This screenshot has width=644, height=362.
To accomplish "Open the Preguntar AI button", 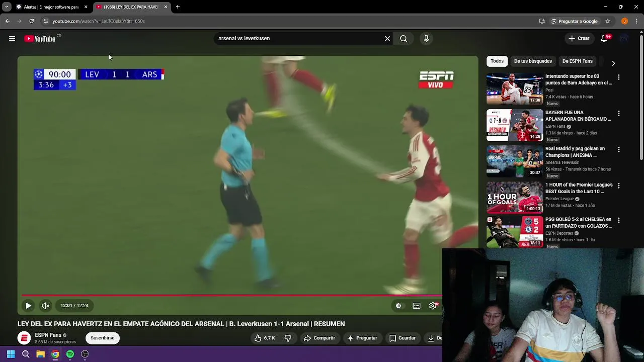I will point(362,338).
